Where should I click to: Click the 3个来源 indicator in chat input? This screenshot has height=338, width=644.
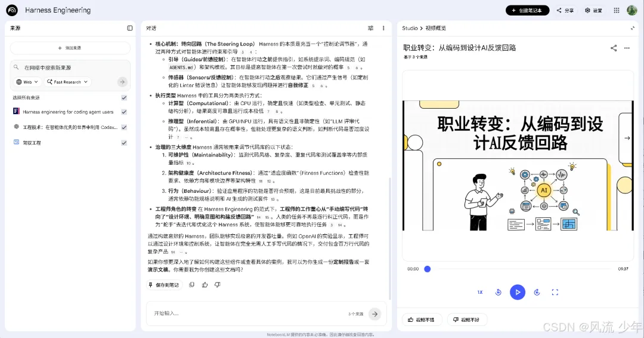355,314
